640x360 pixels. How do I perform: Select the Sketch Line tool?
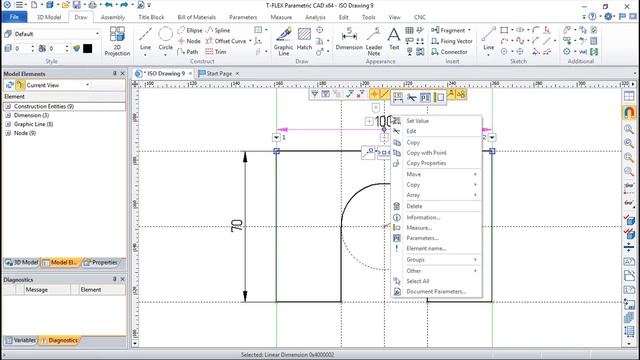[x=489, y=39]
